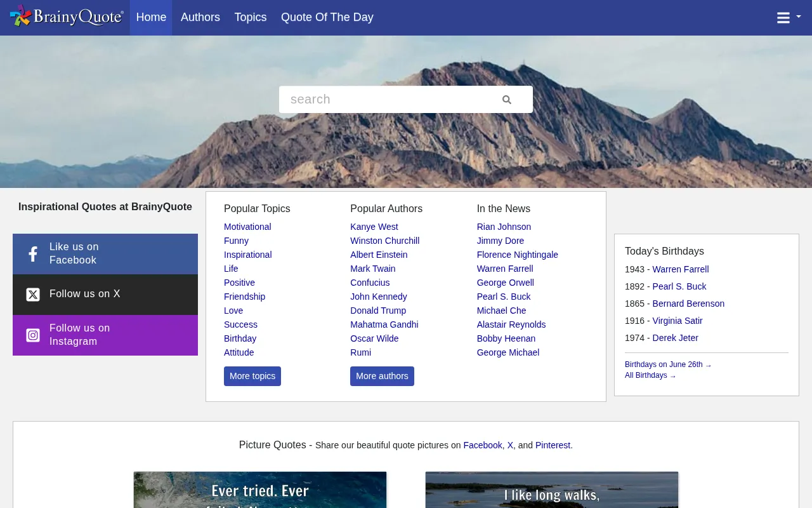Open the Home nav item
This screenshot has width=812, height=508.
point(151,17)
